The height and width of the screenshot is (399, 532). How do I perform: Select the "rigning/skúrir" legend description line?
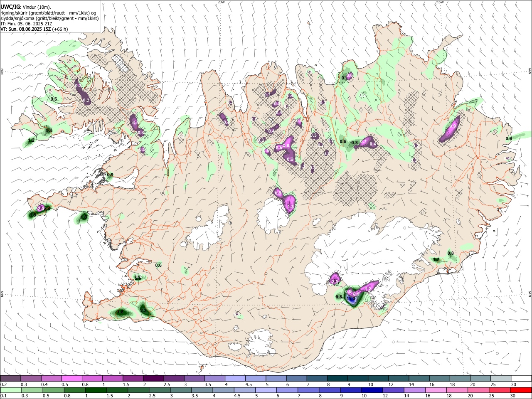49,13
